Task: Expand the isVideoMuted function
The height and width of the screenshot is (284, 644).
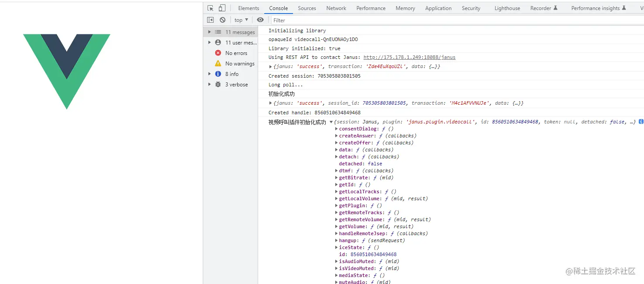Action: (x=336, y=268)
